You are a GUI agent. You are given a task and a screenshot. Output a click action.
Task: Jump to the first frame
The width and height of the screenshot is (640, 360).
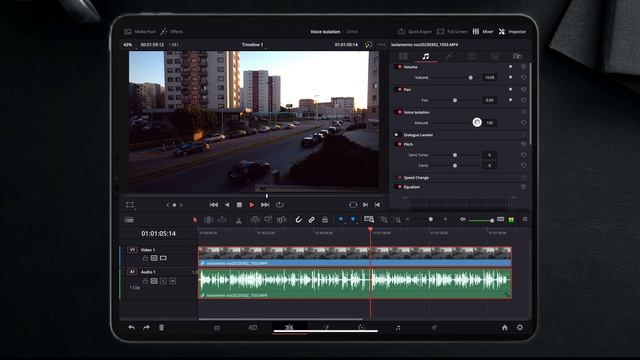pos(213,204)
